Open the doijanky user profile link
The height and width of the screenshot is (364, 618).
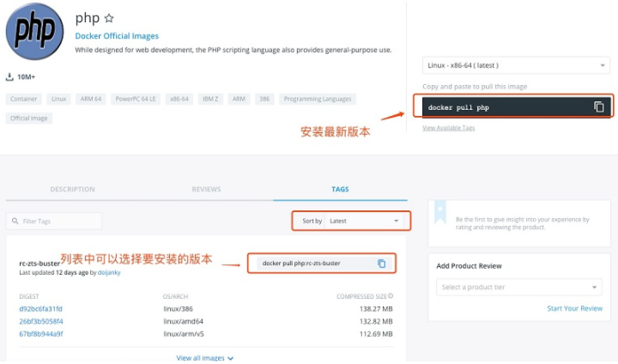click(x=109, y=272)
